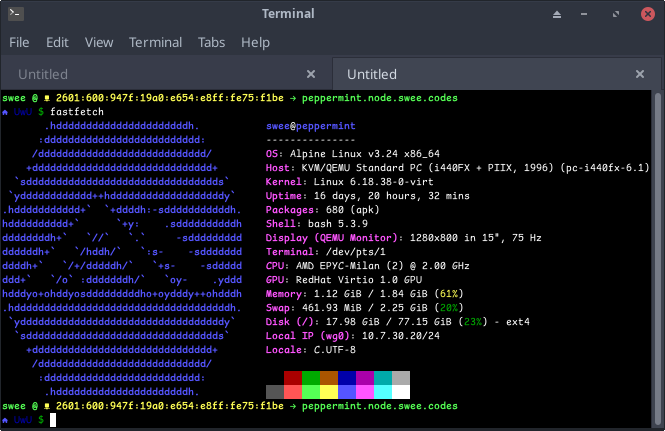The height and width of the screenshot is (431, 665).
Task: Maximize the Terminal window
Action: coord(616,14)
